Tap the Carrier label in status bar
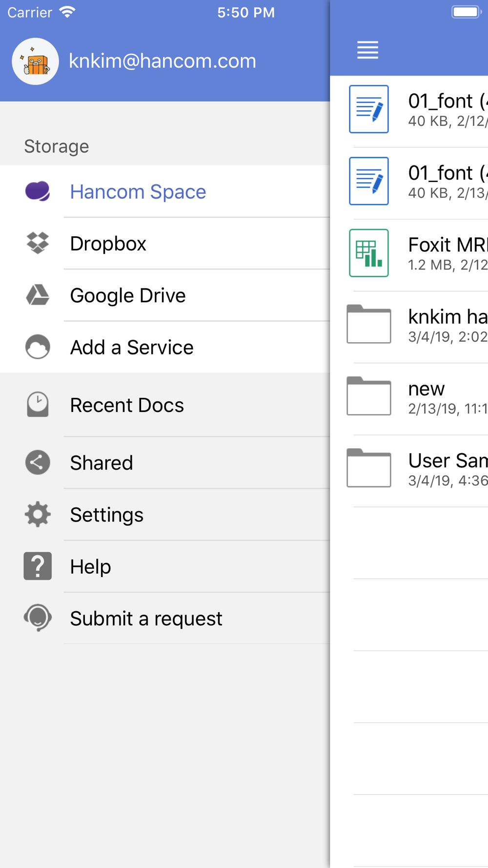488x868 pixels. click(30, 12)
